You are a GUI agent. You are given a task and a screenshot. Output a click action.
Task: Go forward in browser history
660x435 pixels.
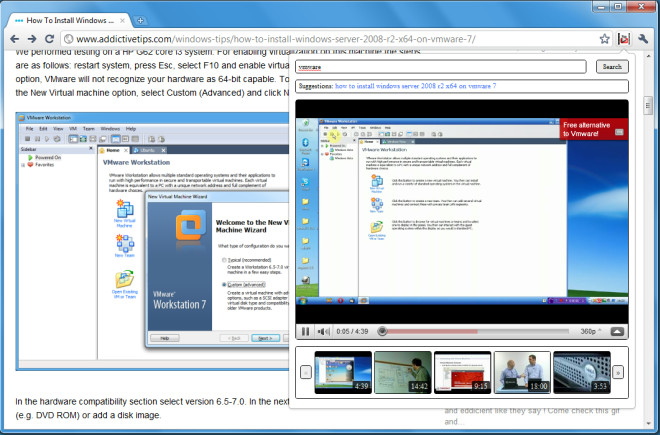coord(32,39)
